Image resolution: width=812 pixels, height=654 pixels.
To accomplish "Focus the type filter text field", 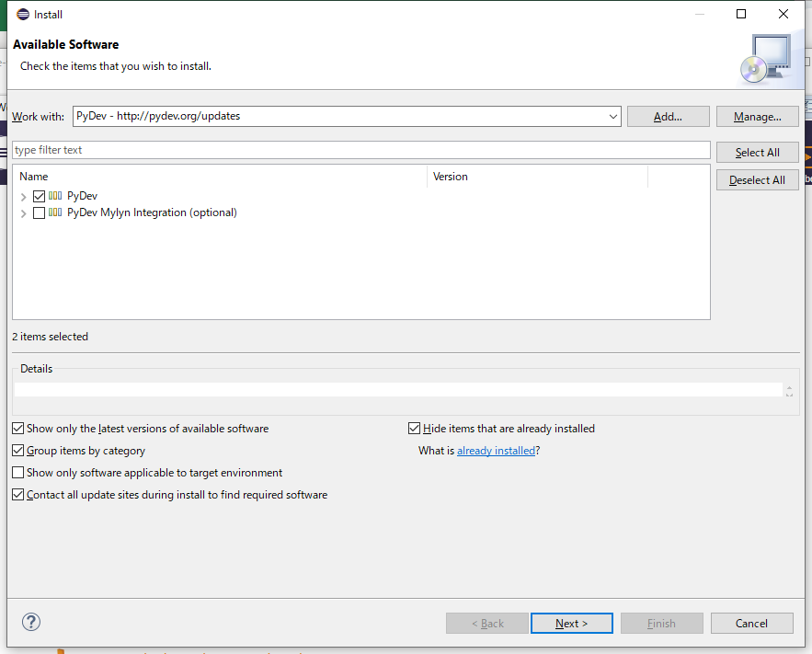I will [x=361, y=150].
